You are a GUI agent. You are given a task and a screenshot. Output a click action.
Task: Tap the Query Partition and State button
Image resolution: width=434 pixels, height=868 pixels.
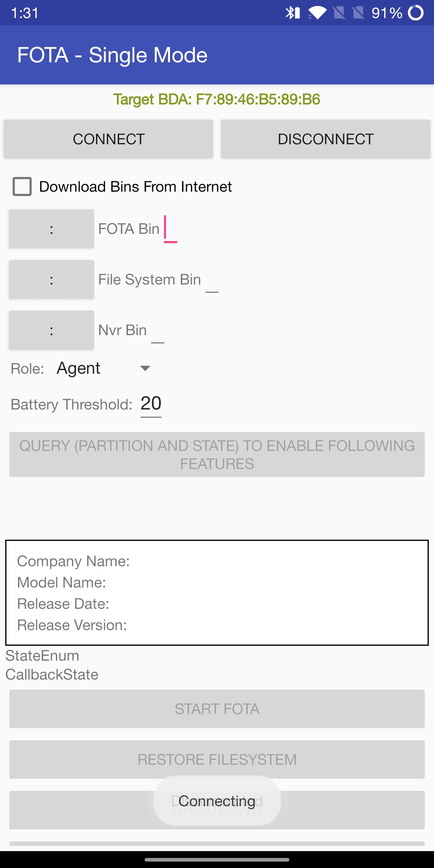(x=217, y=454)
